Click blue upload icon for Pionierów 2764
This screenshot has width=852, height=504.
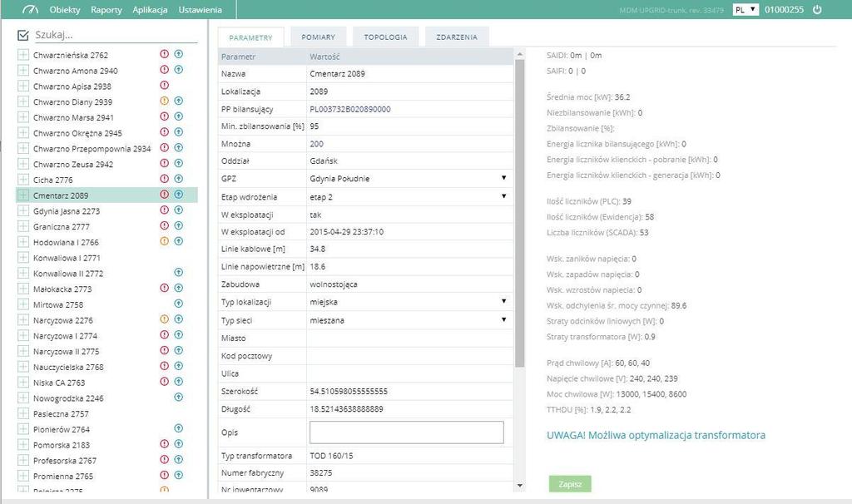coord(178,428)
